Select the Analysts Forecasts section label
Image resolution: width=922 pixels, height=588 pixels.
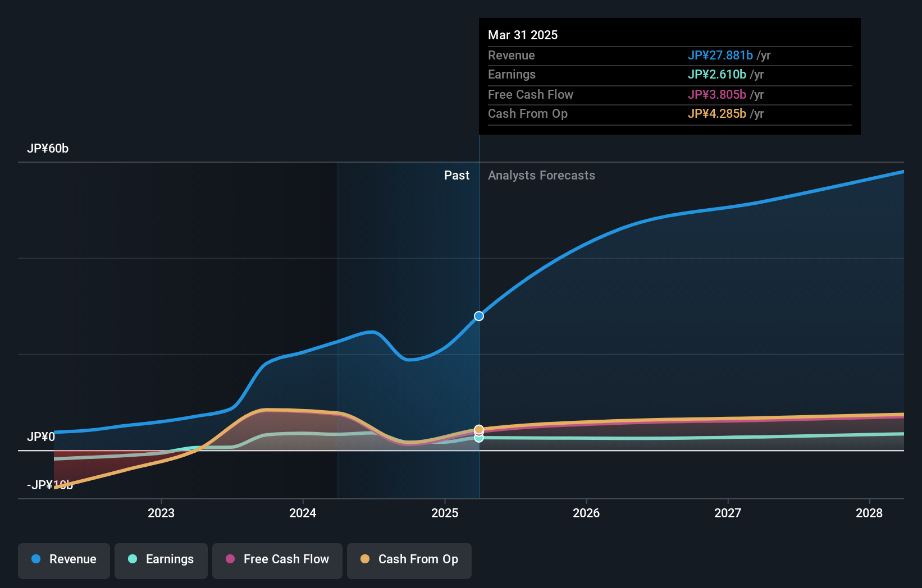point(541,175)
